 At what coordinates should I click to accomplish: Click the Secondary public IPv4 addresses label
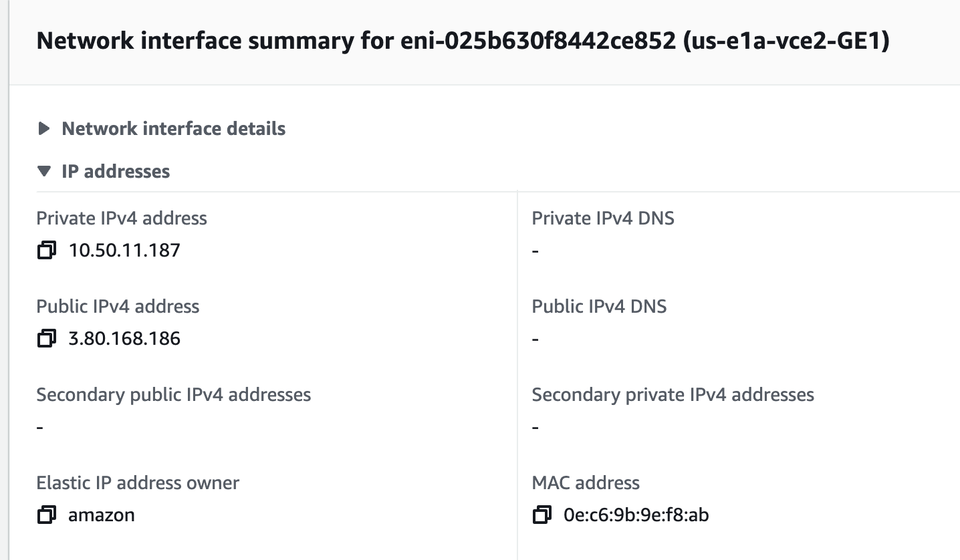(x=174, y=394)
